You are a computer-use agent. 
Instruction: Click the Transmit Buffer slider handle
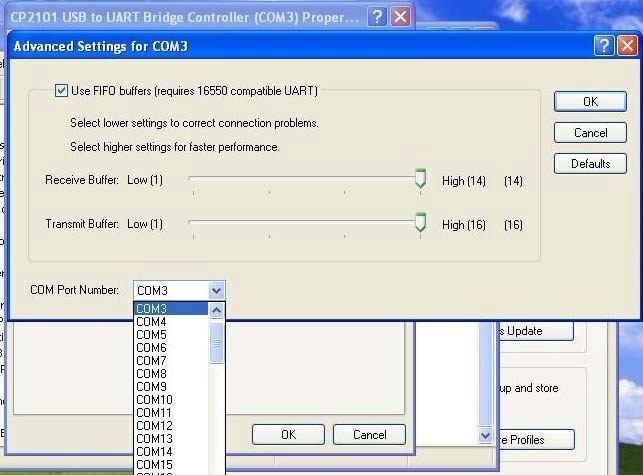(x=421, y=224)
